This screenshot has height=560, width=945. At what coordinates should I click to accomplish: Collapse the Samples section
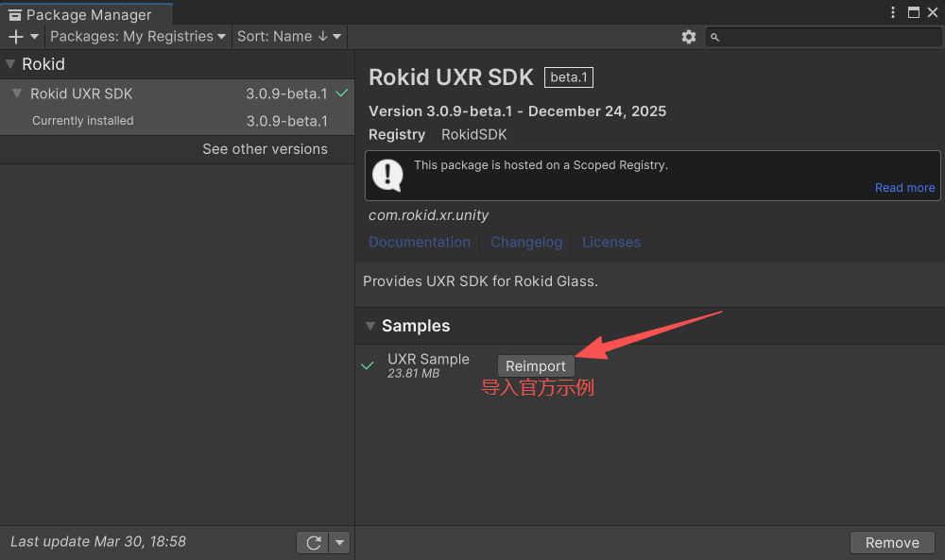pyautogui.click(x=369, y=326)
